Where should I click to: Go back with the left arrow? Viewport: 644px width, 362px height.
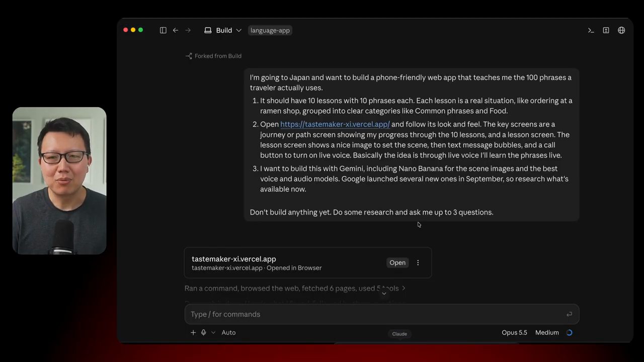(176, 30)
